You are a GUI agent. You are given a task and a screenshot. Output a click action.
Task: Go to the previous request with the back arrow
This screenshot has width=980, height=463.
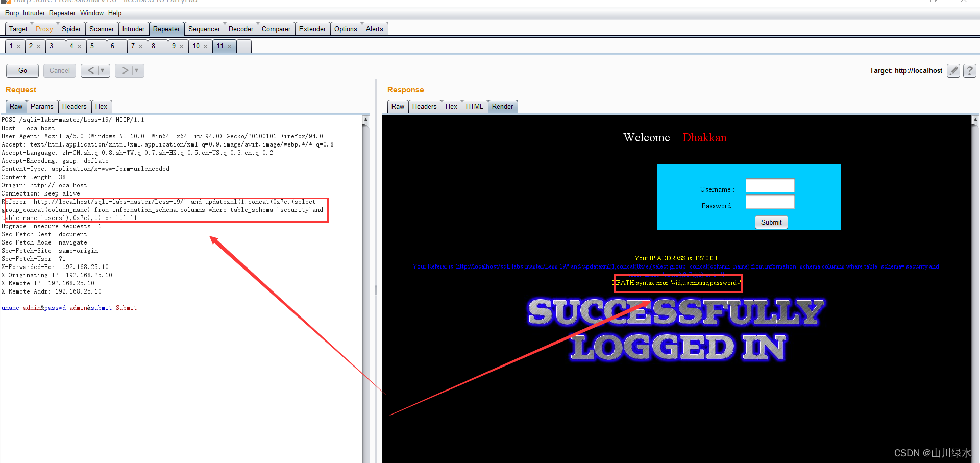click(x=90, y=70)
